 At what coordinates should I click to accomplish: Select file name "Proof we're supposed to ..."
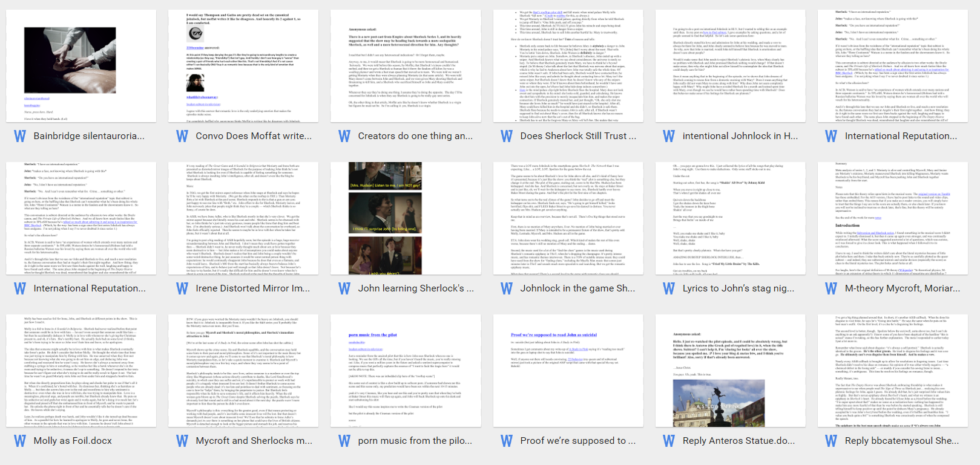(578, 441)
